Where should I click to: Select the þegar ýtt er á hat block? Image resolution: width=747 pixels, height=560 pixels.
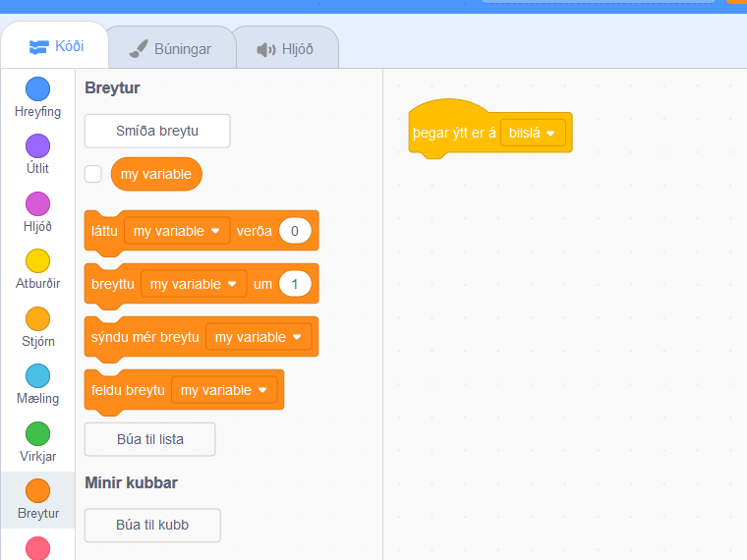tap(453, 133)
